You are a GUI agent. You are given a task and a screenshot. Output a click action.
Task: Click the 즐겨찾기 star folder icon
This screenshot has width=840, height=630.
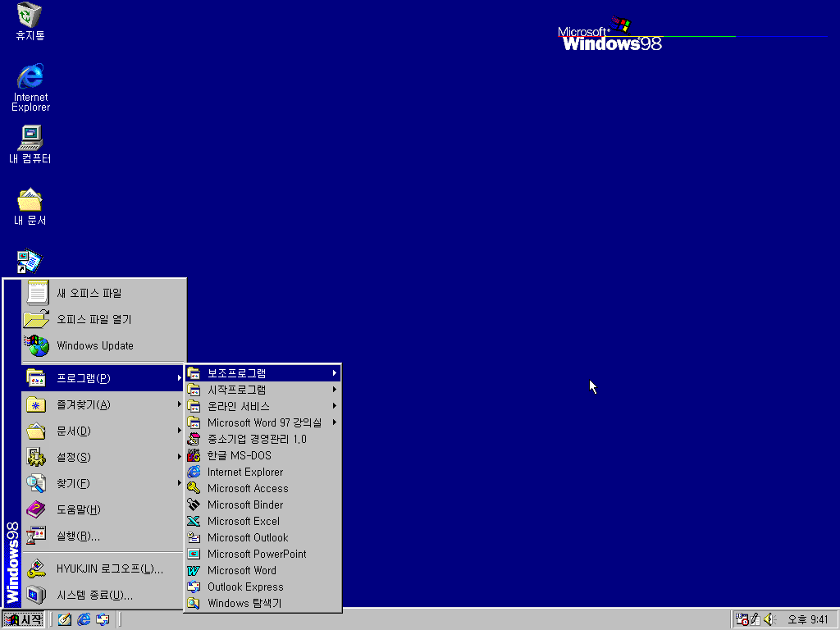(36, 405)
